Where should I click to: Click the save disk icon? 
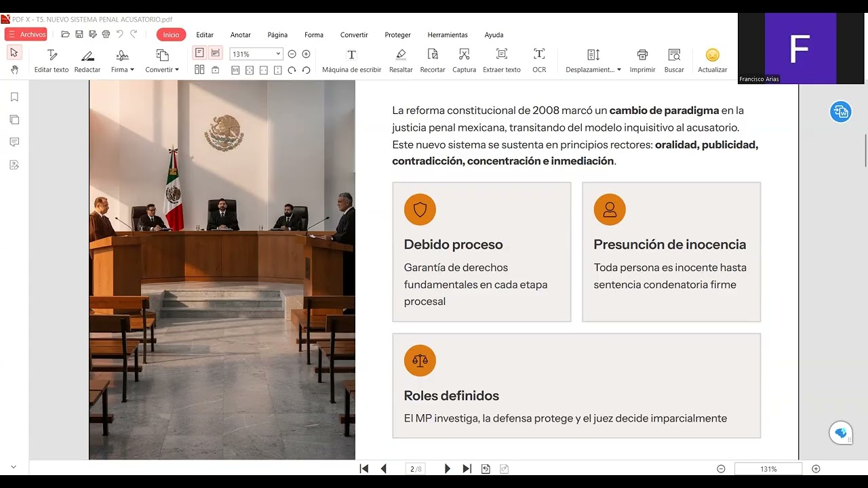click(79, 35)
